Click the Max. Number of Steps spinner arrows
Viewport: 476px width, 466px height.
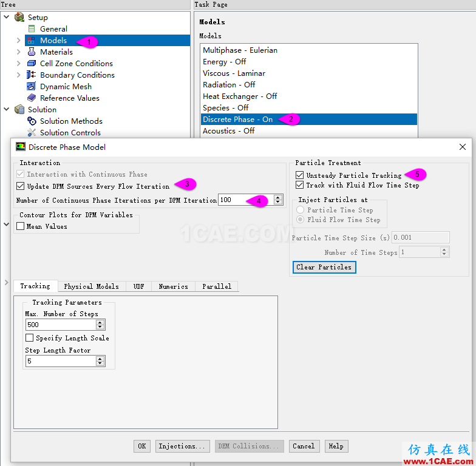(100, 325)
